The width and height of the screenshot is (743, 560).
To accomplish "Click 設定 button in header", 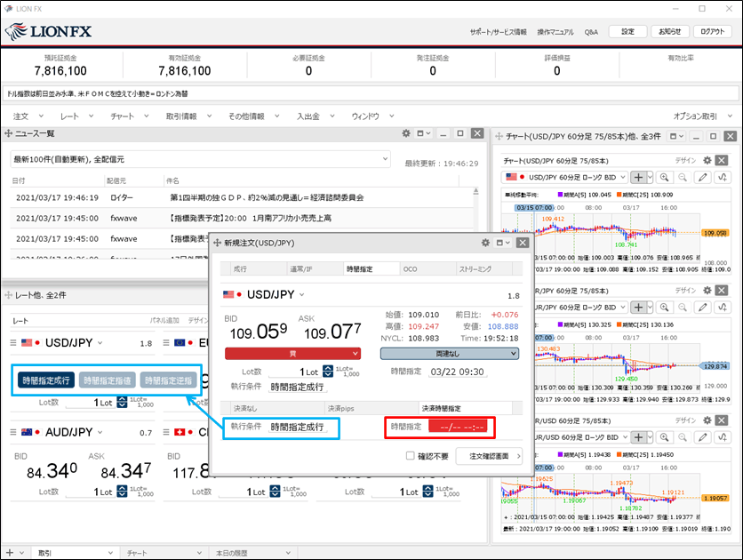I will [627, 32].
